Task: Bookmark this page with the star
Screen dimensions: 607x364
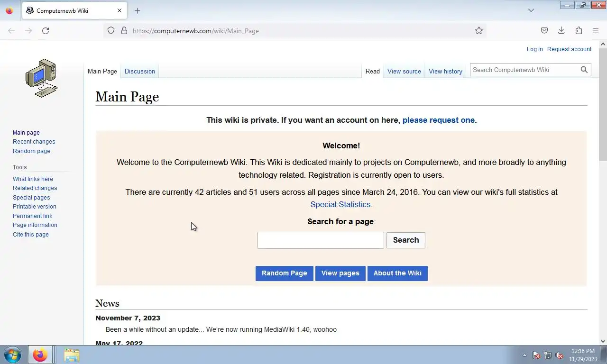Action: (x=479, y=31)
